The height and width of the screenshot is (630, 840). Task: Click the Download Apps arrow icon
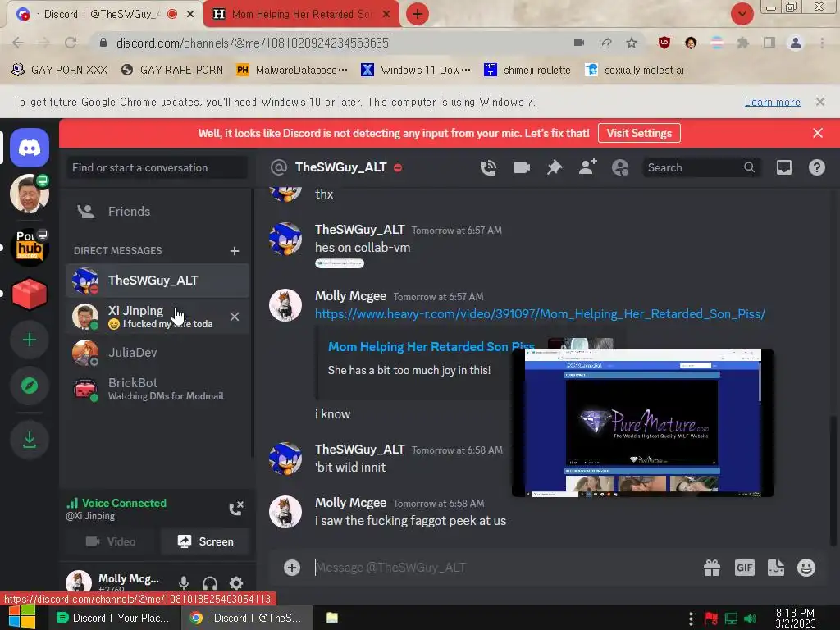coord(30,440)
